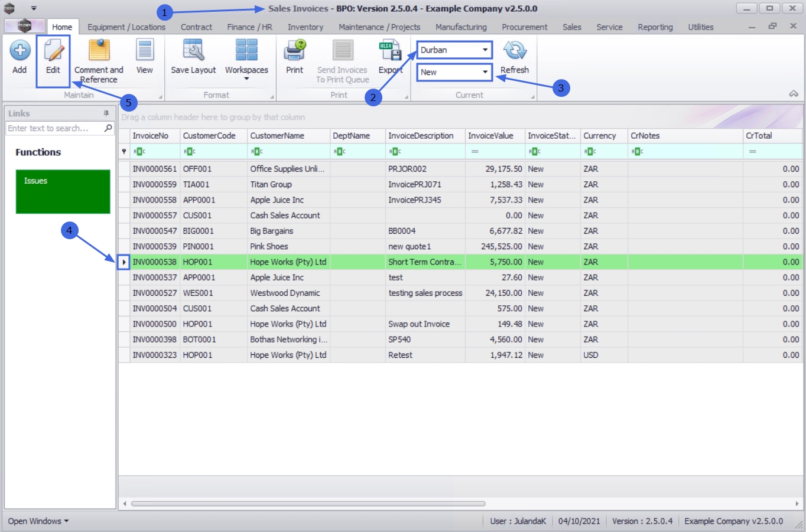Sort by CrTotal column header

(x=772, y=136)
